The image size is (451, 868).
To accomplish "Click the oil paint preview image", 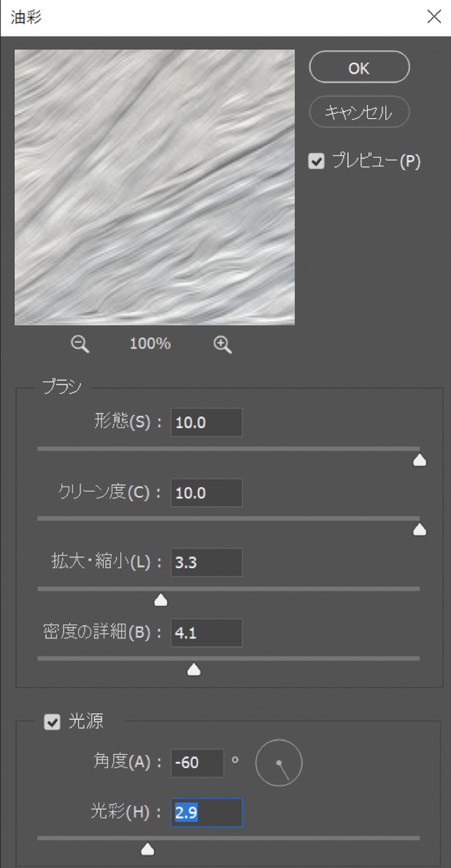I will (154, 187).
